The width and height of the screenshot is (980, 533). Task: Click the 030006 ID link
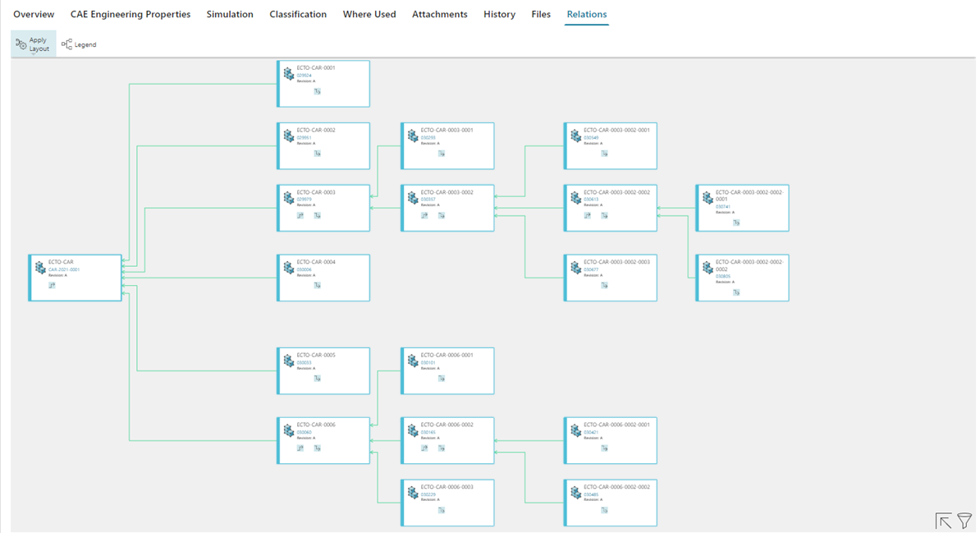click(x=304, y=269)
